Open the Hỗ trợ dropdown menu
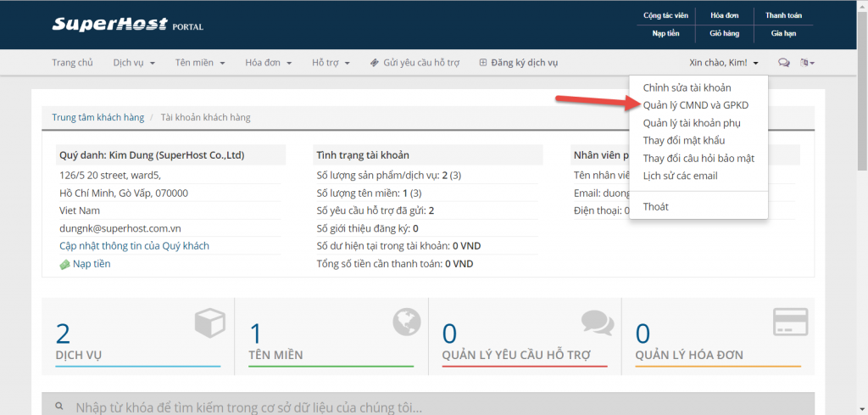 click(x=331, y=63)
